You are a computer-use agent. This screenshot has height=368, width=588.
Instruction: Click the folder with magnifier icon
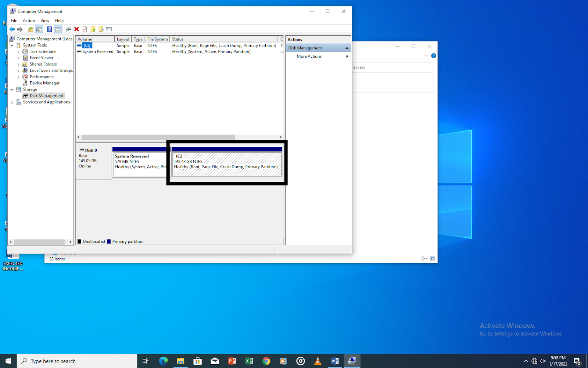[x=101, y=29]
